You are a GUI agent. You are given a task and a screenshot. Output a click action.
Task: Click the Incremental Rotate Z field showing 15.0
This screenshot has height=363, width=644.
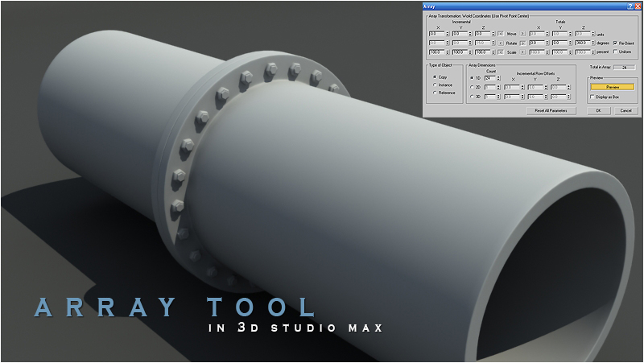(x=482, y=43)
